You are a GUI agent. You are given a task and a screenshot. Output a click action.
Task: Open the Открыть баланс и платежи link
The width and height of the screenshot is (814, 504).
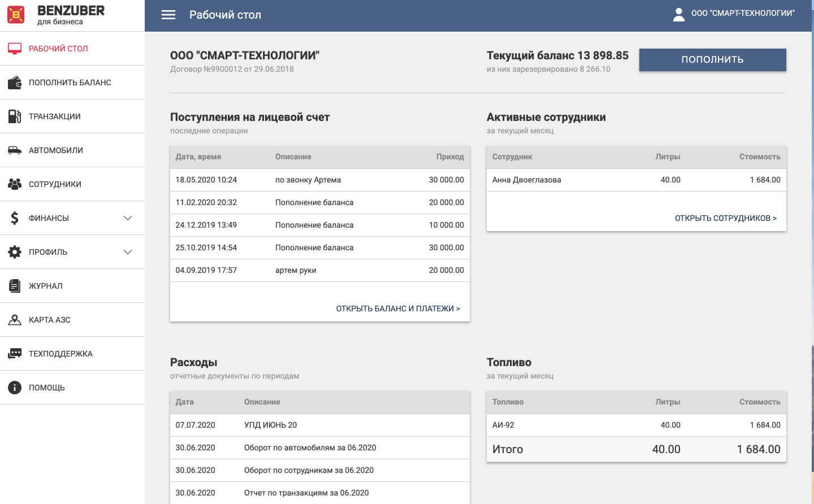[398, 309]
